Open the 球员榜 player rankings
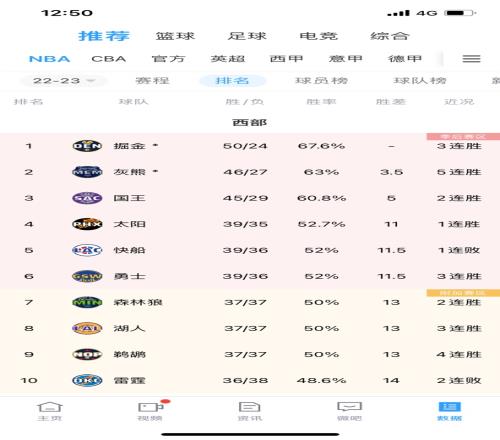Screen dimensions: 500x440 (322, 81)
